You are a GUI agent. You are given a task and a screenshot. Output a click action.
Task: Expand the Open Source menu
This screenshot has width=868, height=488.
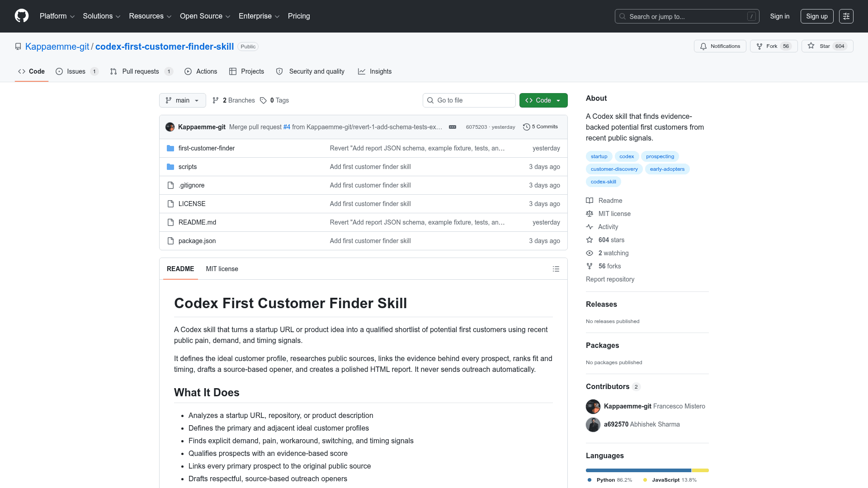pyautogui.click(x=205, y=16)
